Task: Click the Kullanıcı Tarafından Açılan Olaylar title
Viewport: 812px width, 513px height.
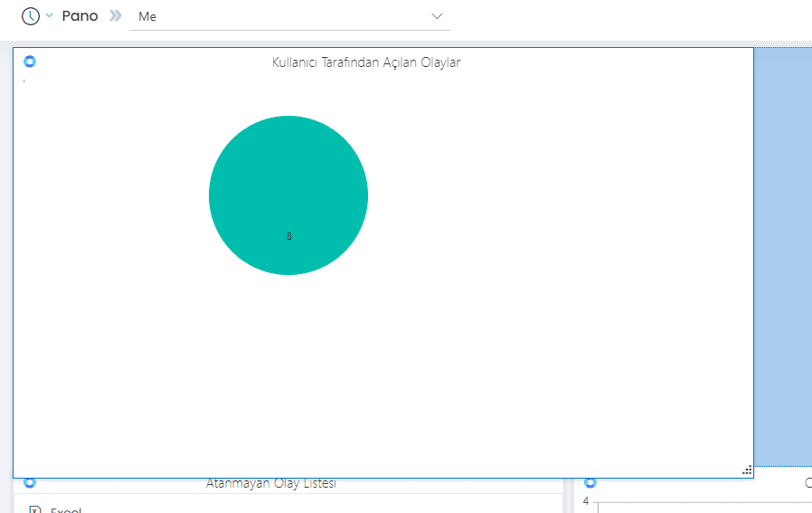Action: coord(366,62)
